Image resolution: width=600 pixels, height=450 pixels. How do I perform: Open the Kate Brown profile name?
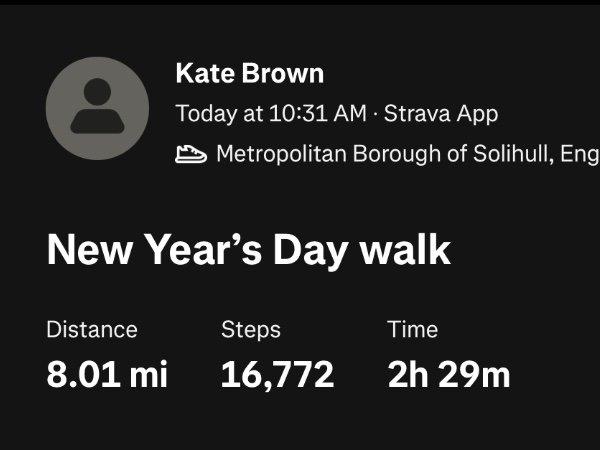(249, 73)
